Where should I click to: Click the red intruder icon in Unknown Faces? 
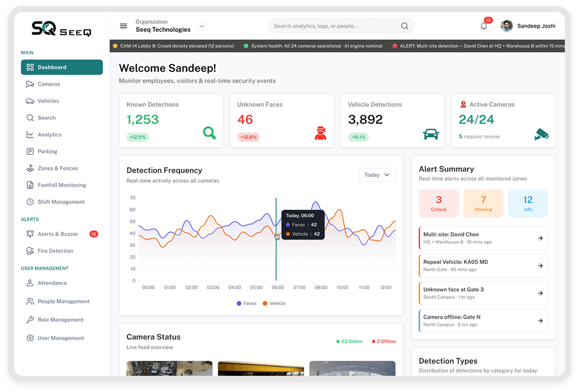click(320, 133)
